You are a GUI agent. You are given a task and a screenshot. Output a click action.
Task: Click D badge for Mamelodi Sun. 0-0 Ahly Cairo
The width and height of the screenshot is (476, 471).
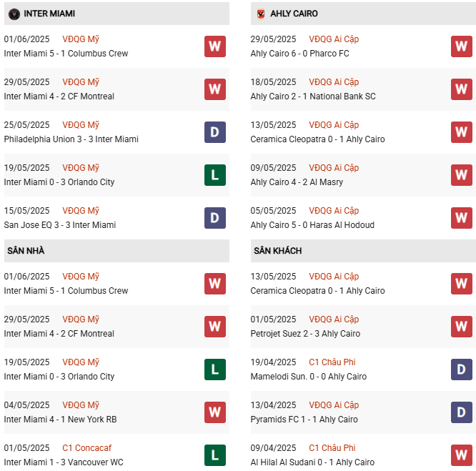[461, 370]
